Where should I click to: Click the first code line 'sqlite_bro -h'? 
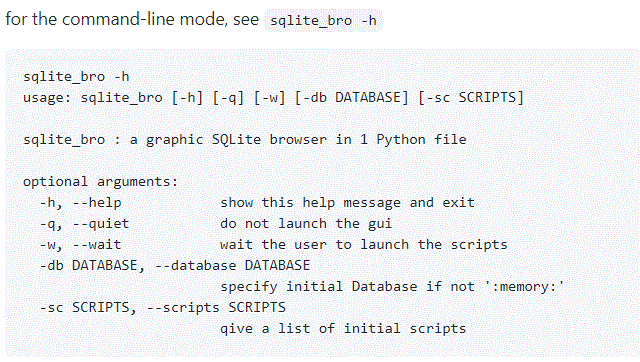click(x=76, y=76)
